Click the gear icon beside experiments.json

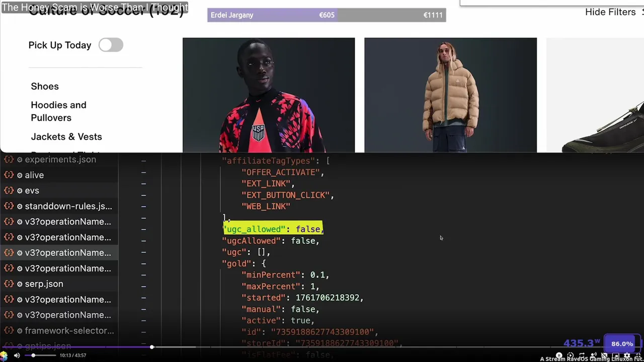20,159
